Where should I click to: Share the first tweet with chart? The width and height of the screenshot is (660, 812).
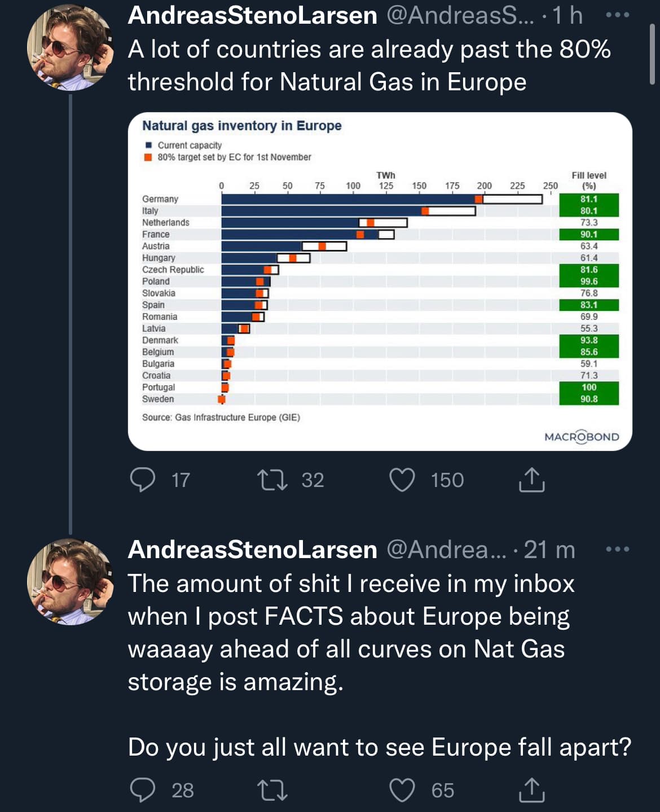coord(531,480)
